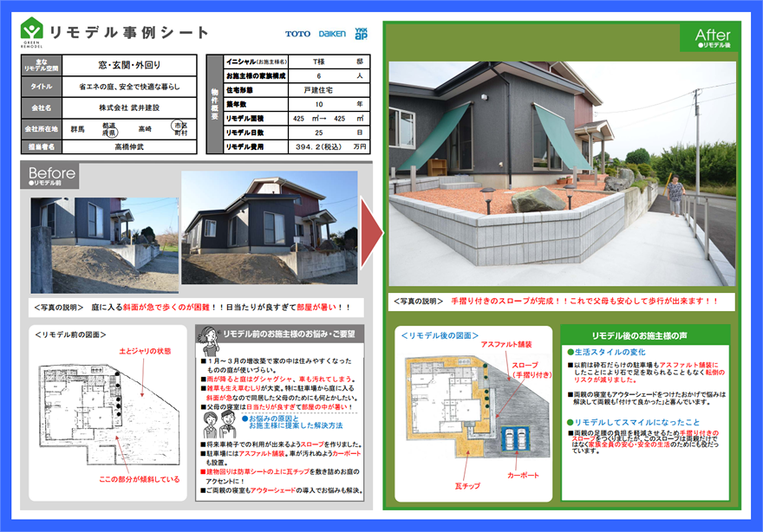763x532 pixels.
Task: Click the Before section label
Action: (x=52, y=175)
